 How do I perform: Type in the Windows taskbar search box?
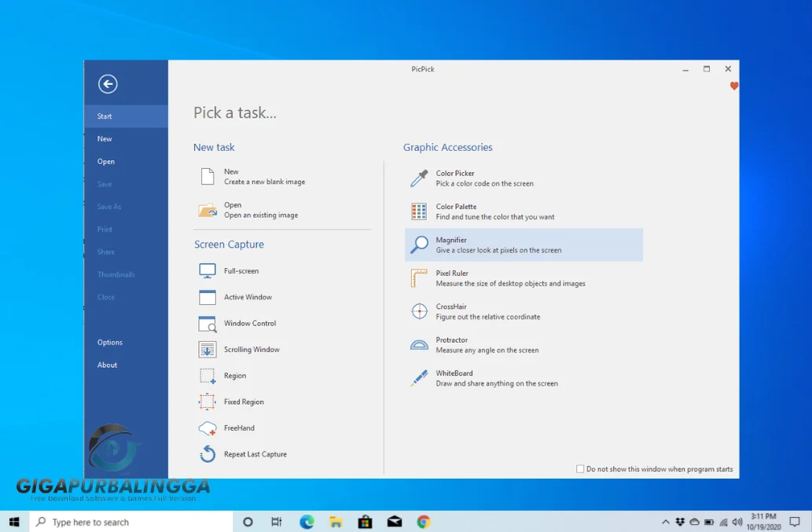pos(134,522)
